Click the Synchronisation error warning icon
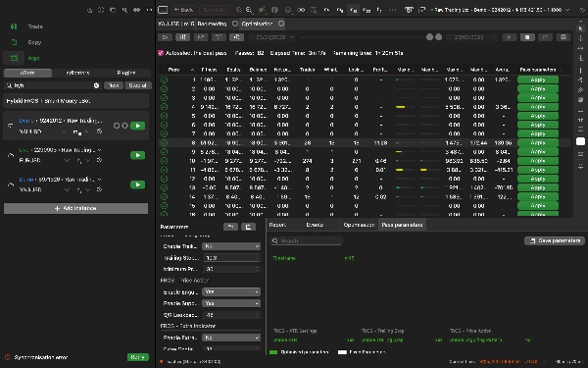588x368 pixels. pyautogui.click(x=7, y=357)
